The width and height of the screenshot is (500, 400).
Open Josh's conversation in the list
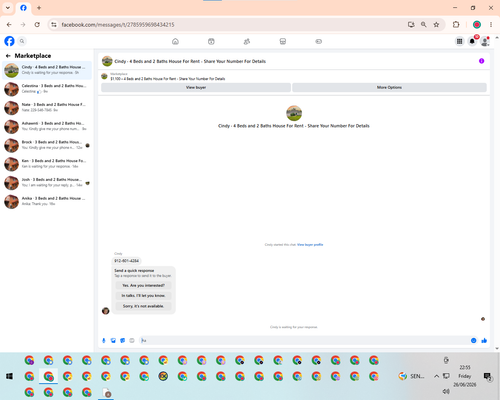click(x=47, y=183)
